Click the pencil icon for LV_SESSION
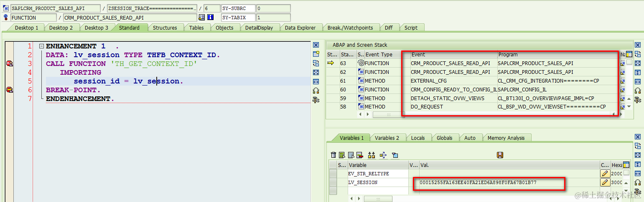 605,182
